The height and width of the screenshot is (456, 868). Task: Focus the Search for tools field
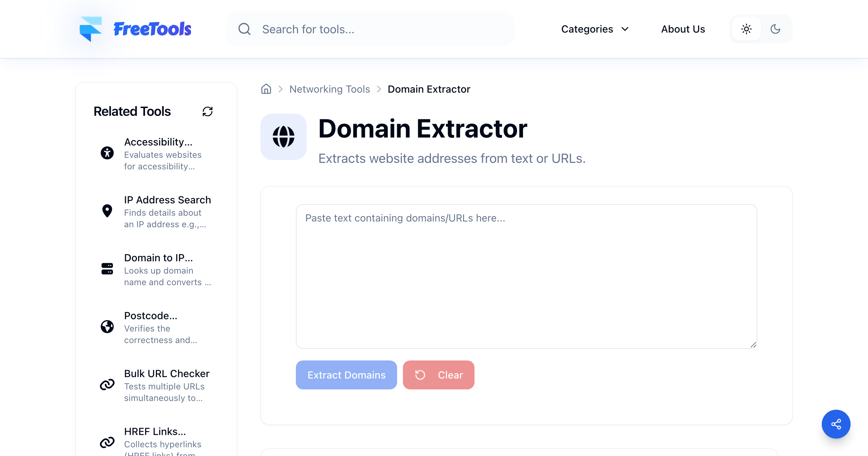coord(370,29)
